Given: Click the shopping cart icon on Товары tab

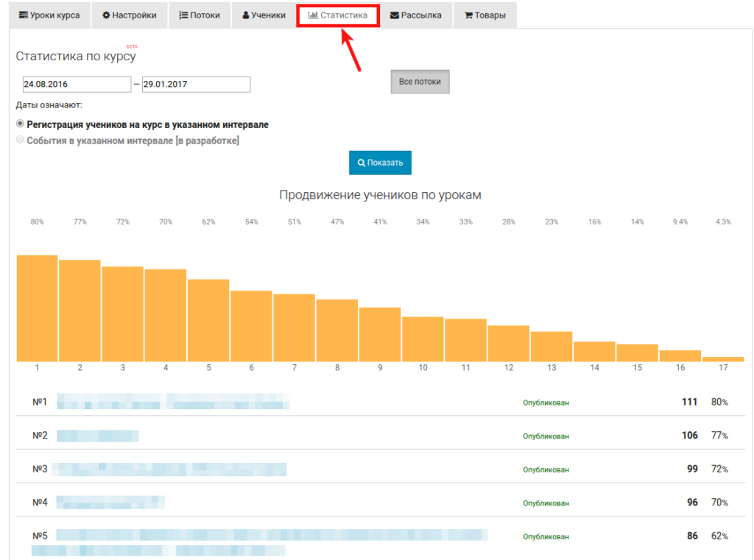Looking at the screenshot, I should (468, 15).
